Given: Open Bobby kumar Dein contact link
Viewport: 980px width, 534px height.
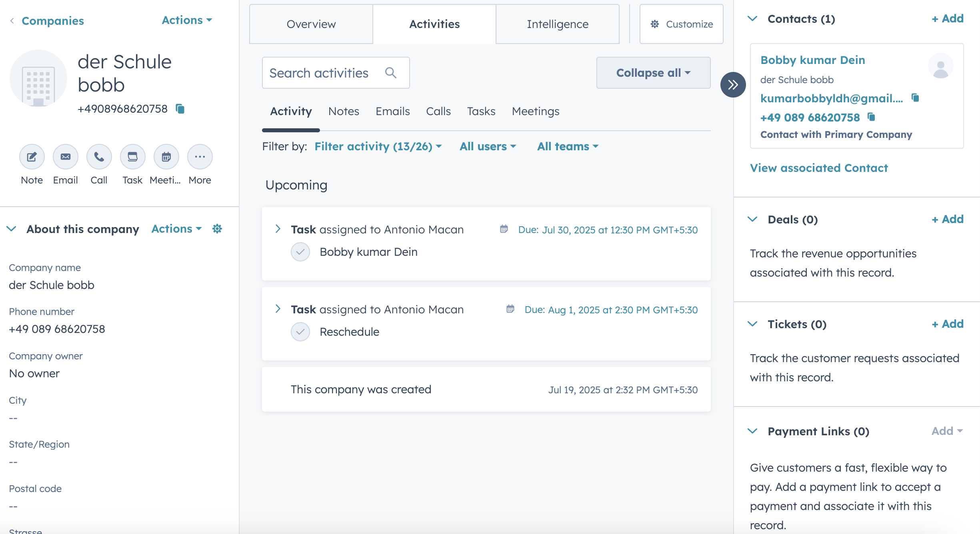Looking at the screenshot, I should tap(812, 60).
